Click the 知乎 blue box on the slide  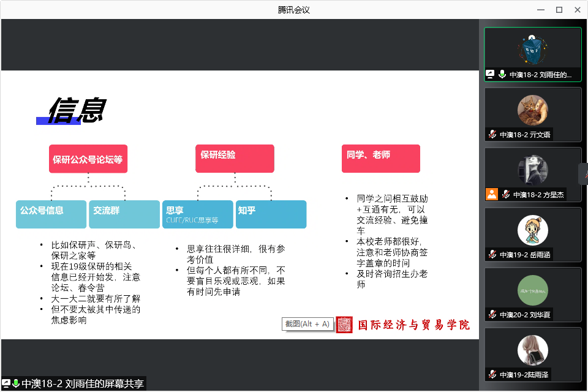click(270, 214)
